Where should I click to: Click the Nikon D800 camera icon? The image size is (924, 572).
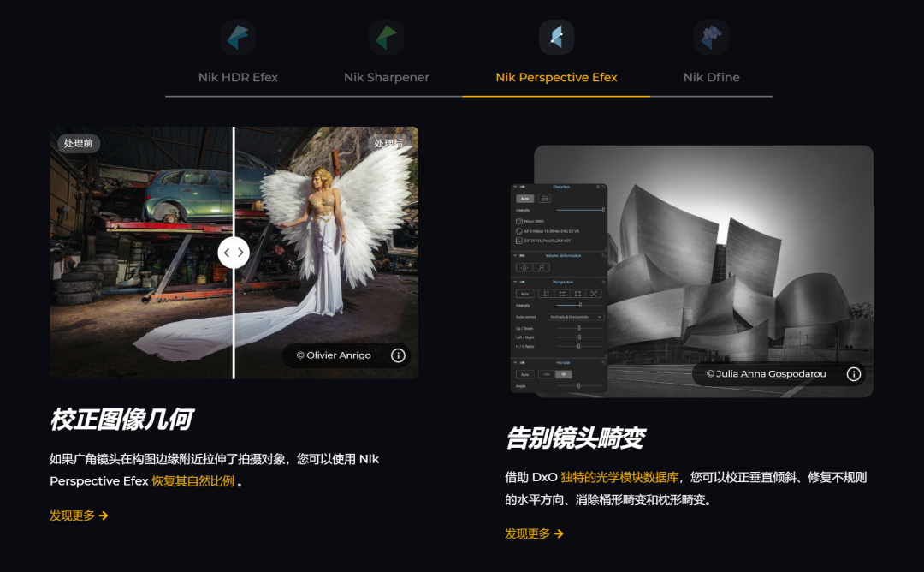point(519,221)
